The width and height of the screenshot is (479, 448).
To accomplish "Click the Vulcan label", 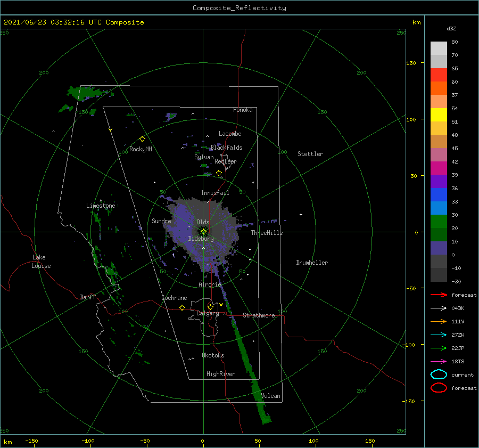I will (x=271, y=396).
